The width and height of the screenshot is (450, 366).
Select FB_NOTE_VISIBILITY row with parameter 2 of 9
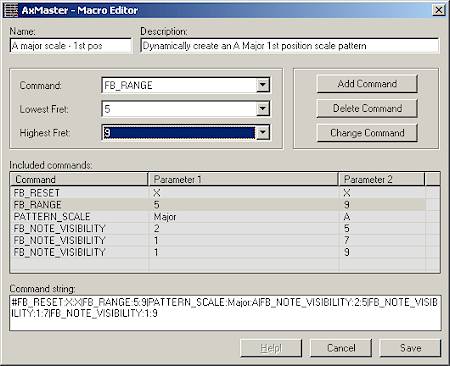click(x=218, y=252)
